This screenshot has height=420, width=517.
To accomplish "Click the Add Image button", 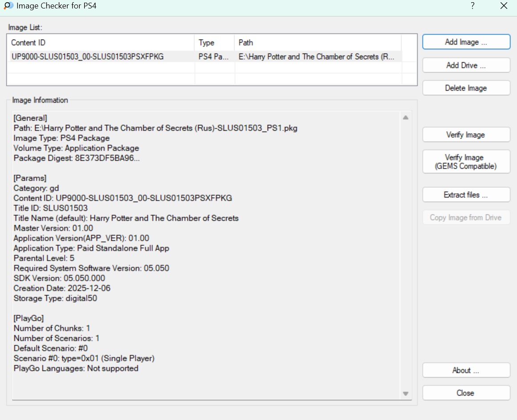I will [x=466, y=42].
